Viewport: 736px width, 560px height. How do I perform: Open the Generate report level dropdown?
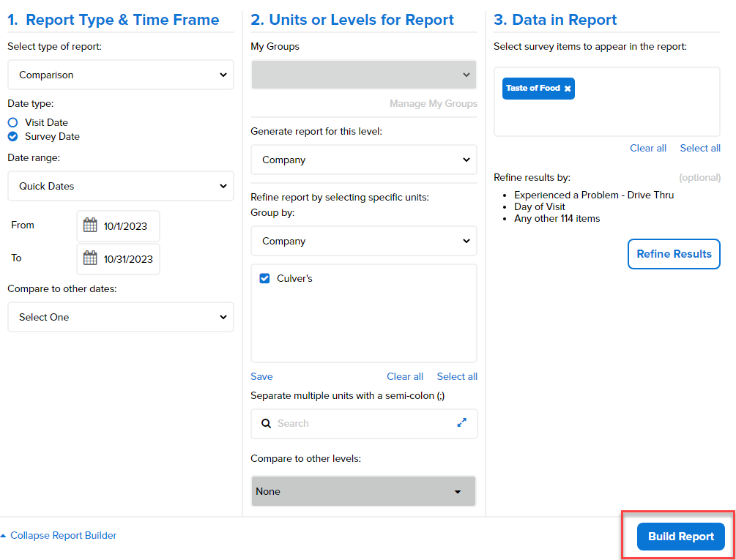click(x=363, y=160)
